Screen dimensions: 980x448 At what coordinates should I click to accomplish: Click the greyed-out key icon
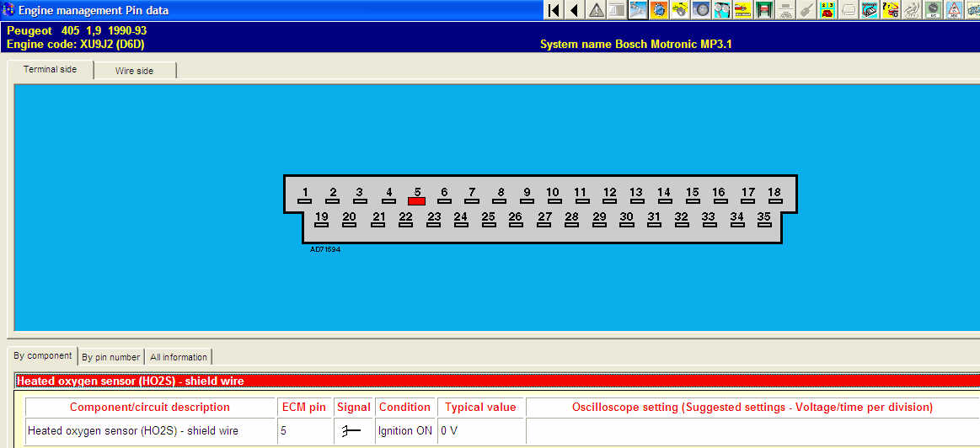point(807,10)
